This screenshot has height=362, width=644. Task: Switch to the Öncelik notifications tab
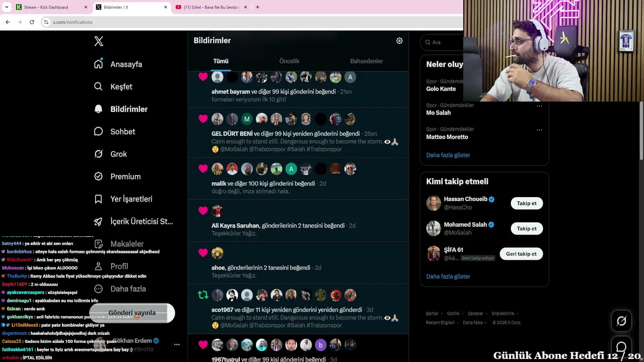[x=289, y=61]
